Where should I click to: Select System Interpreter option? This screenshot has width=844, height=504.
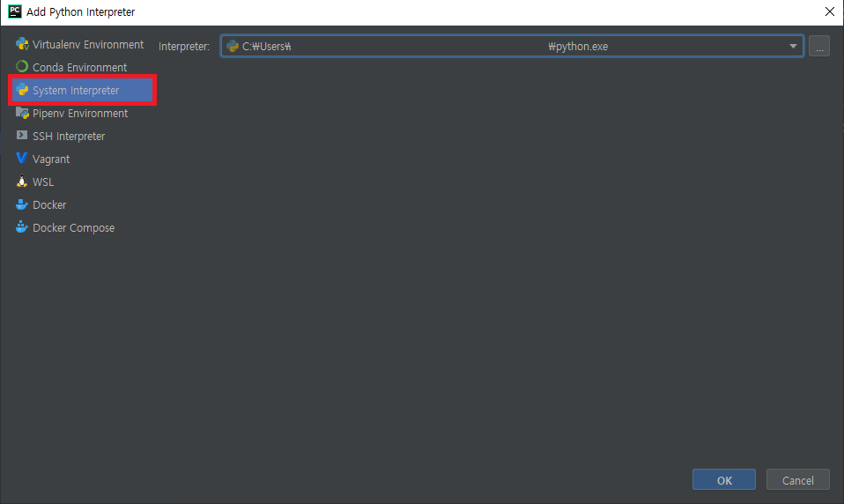pyautogui.click(x=82, y=91)
